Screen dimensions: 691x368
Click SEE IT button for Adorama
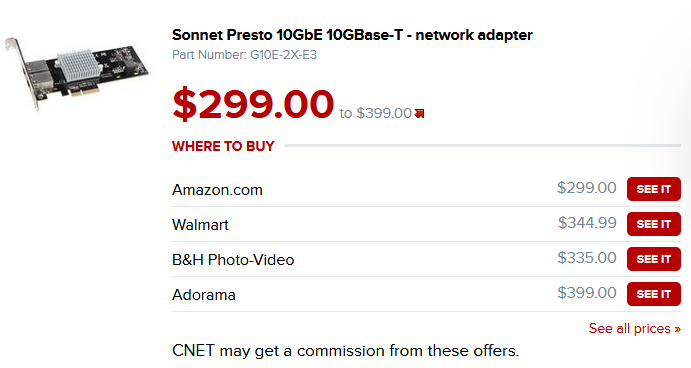click(x=654, y=294)
